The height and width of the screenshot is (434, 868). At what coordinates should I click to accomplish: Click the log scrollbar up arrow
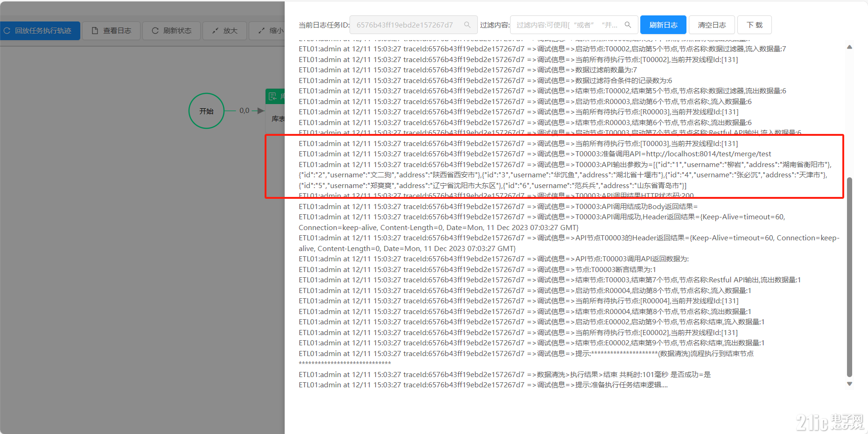[x=849, y=47]
